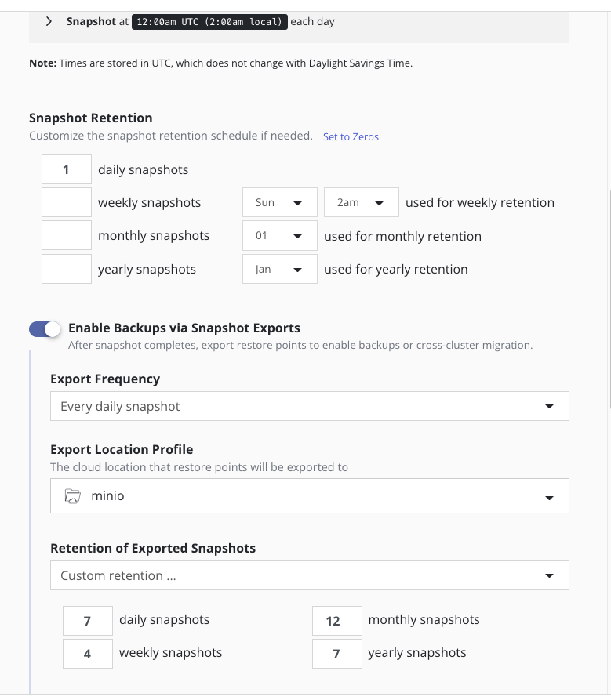Open the Sun weekday dropdown
611x700 pixels.
[279, 202]
